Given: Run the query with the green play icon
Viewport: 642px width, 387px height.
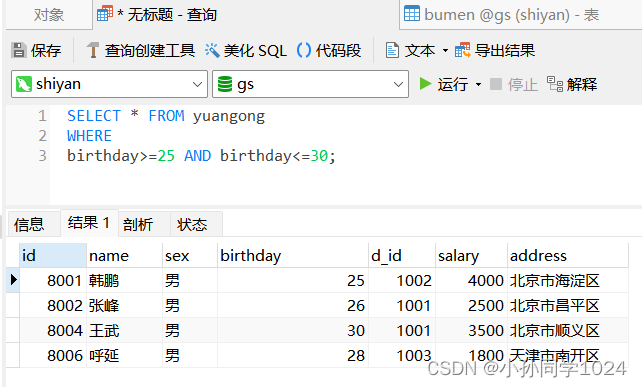Looking at the screenshot, I should point(425,84).
